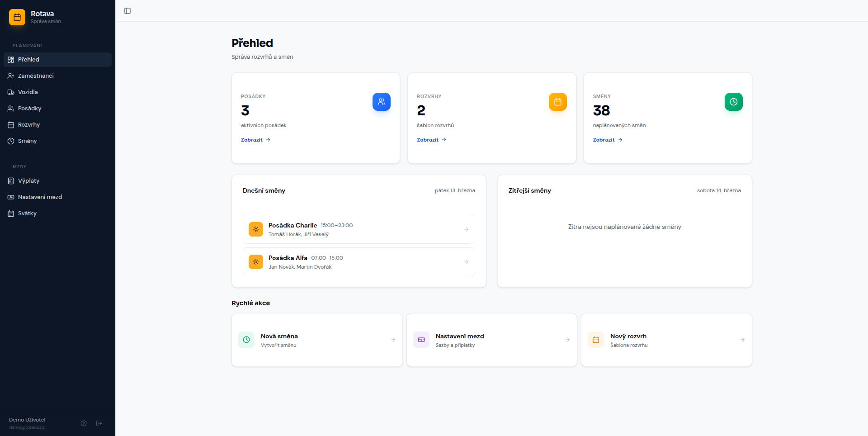Click Zobrazit on the Rozvrhy card

click(428, 140)
